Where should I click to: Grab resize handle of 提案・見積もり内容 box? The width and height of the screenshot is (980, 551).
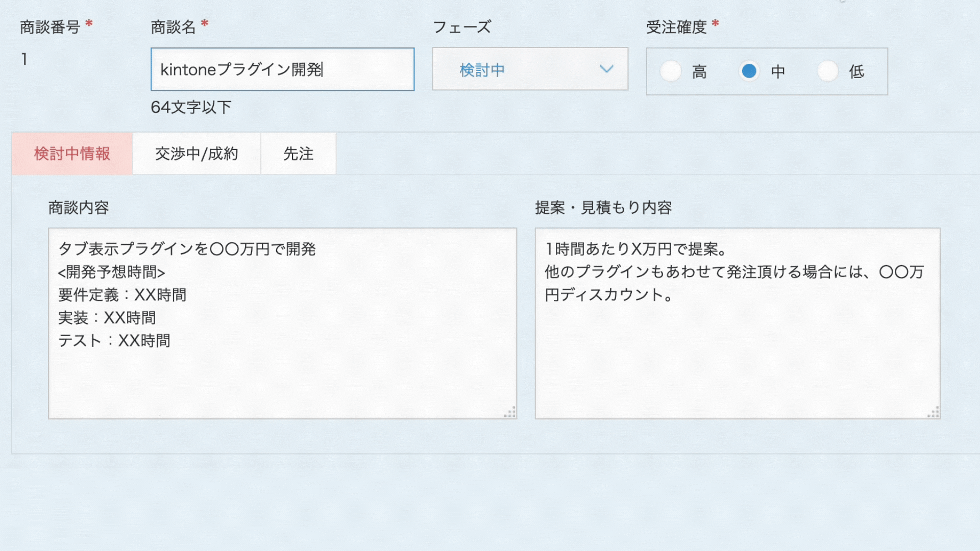point(933,412)
